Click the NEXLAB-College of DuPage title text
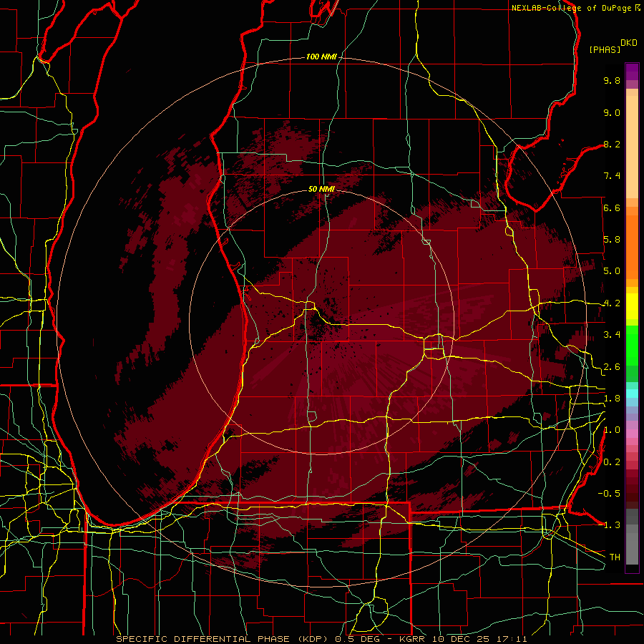The height and width of the screenshot is (644, 644). point(572,8)
